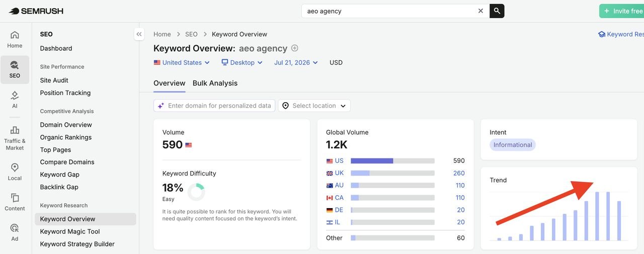The height and width of the screenshot is (254, 644).
Task: Click the US volume progress bar
Action: [392, 161]
